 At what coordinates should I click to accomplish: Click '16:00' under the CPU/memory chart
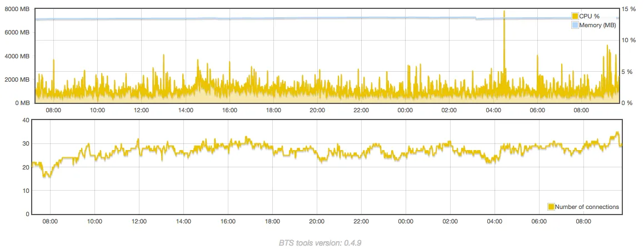tap(229, 110)
